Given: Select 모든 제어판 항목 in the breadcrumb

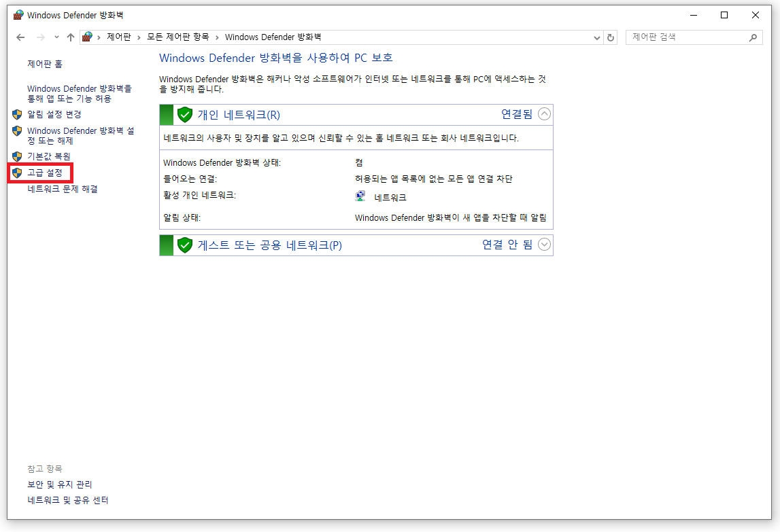Looking at the screenshot, I should click(x=178, y=37).
